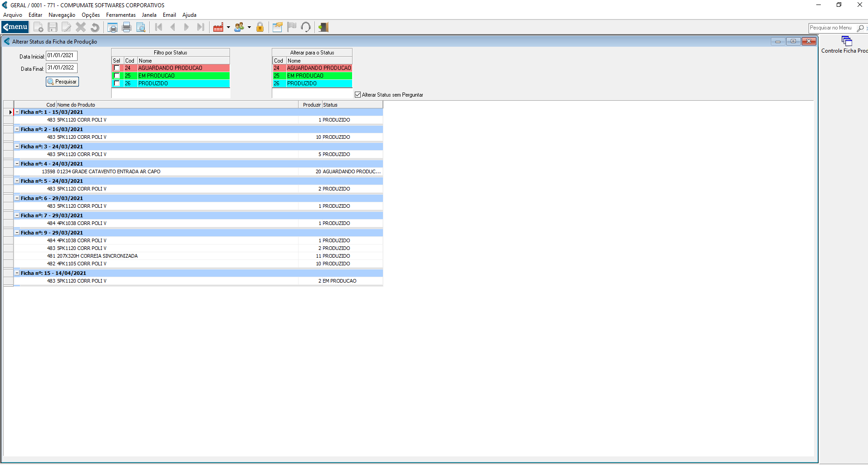Screen dimensions: 868x465
Task: Click the Data Inicial date field
Action: (x=62, y=56)
